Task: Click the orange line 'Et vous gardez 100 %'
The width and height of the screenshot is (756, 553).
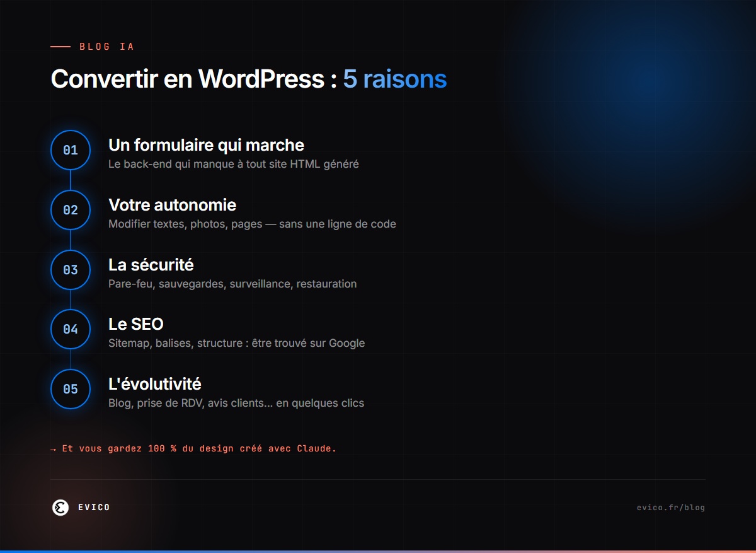Action: (x=193, y=449)
